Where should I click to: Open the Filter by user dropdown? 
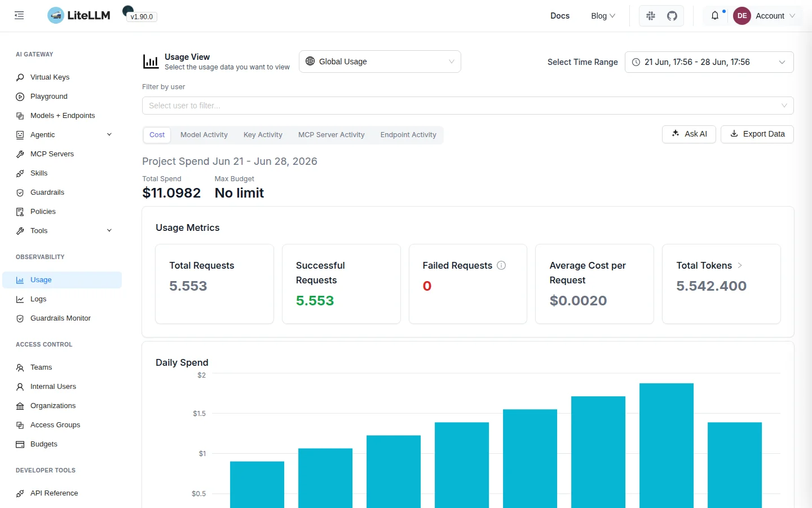[x=468, y=106]
